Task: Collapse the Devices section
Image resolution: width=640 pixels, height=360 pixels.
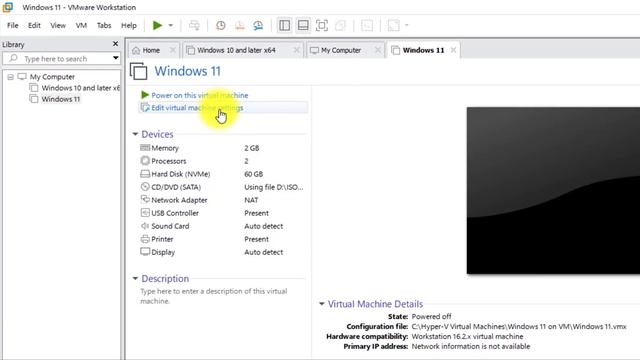Action: (x=135, y=134)
